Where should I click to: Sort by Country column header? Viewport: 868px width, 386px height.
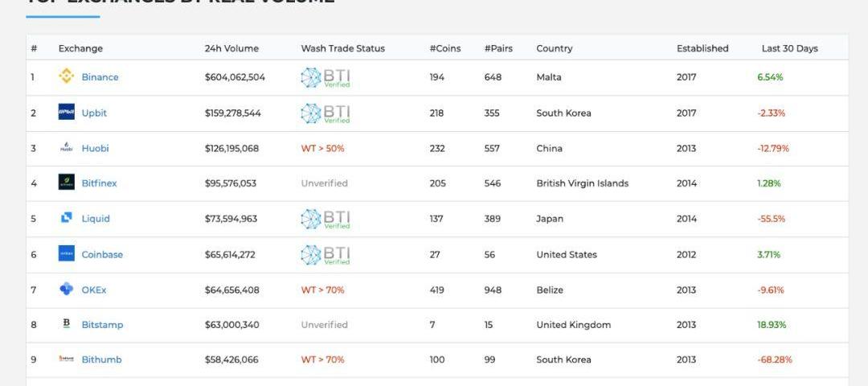[554, 48]
